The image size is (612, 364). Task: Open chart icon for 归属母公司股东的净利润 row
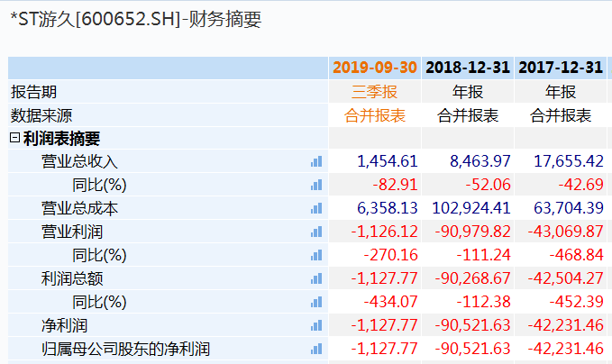click(316, 349)
